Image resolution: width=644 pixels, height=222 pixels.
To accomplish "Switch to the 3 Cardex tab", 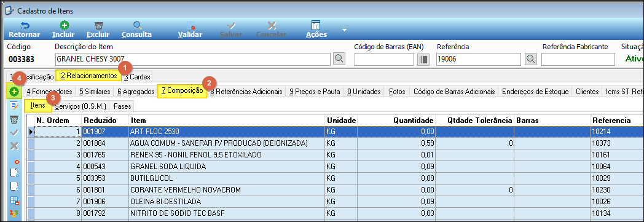I will (137, 76).
